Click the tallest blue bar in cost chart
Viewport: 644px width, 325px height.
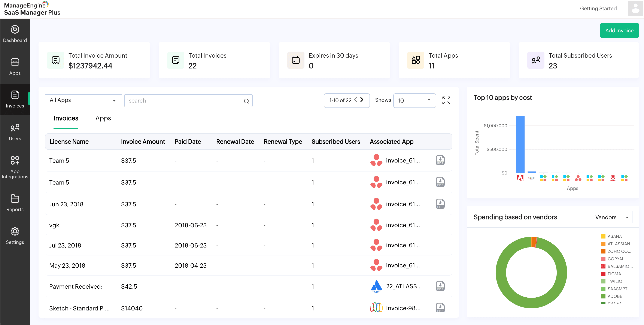520,144
